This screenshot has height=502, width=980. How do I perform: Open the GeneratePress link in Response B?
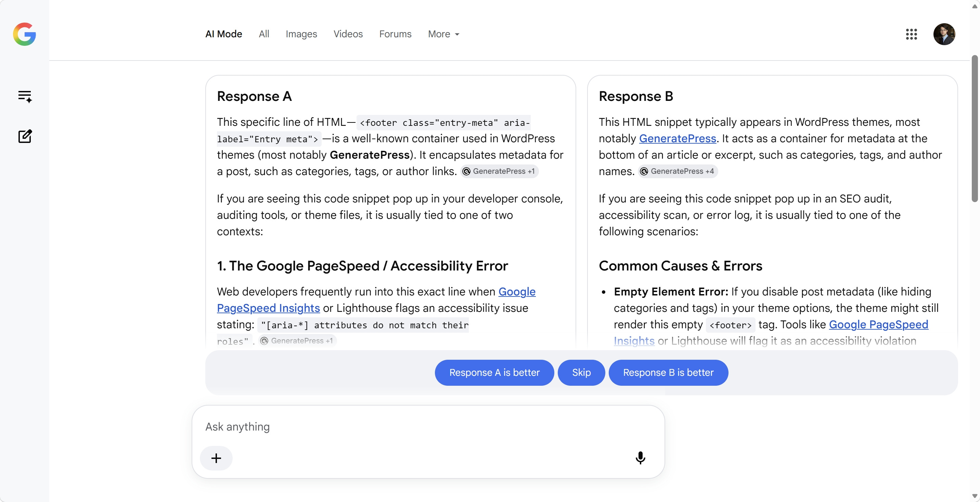677,138
